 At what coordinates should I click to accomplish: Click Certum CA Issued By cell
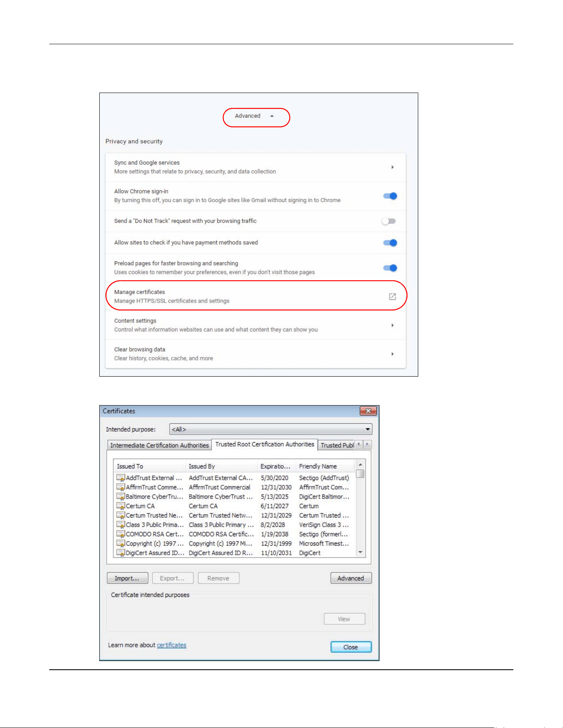203,506
